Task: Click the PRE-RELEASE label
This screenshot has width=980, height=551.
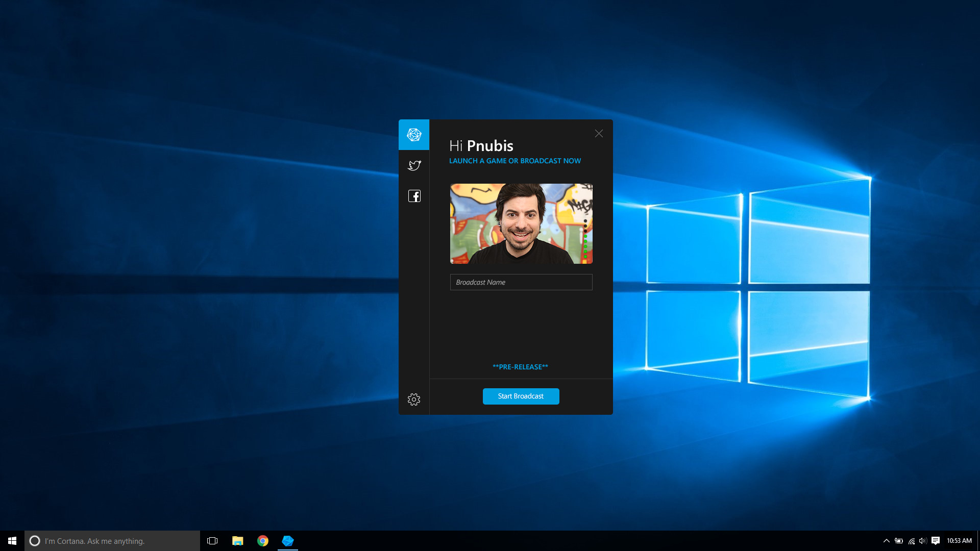Action: click(x=520, y=367)
